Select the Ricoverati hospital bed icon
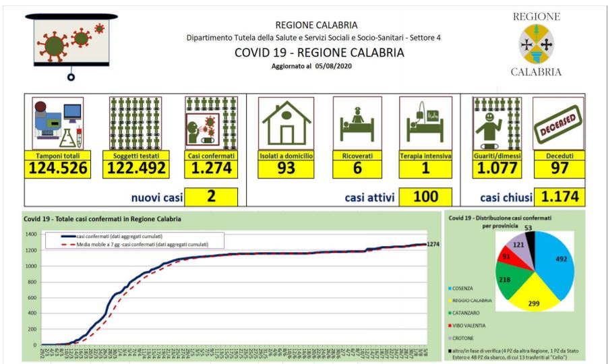The width and height of the screenshot is (608, 364). pos(357,123)
